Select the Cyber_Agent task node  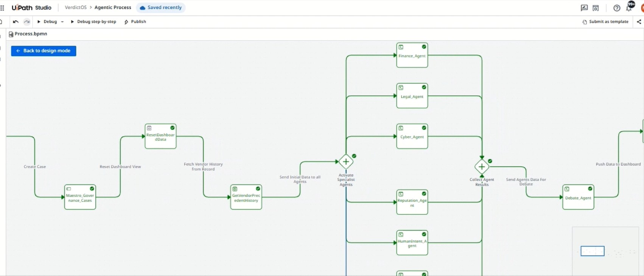click(412, 136)
